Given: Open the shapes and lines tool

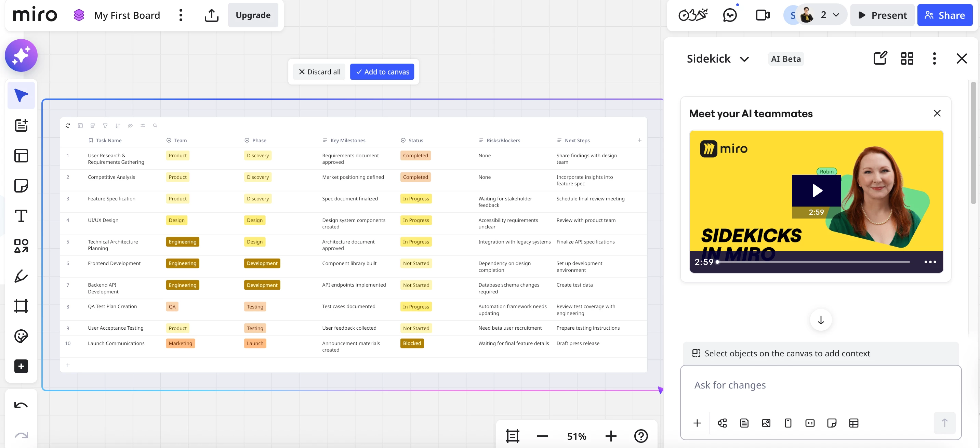Looking at the screenshot, I should (21, 246).
